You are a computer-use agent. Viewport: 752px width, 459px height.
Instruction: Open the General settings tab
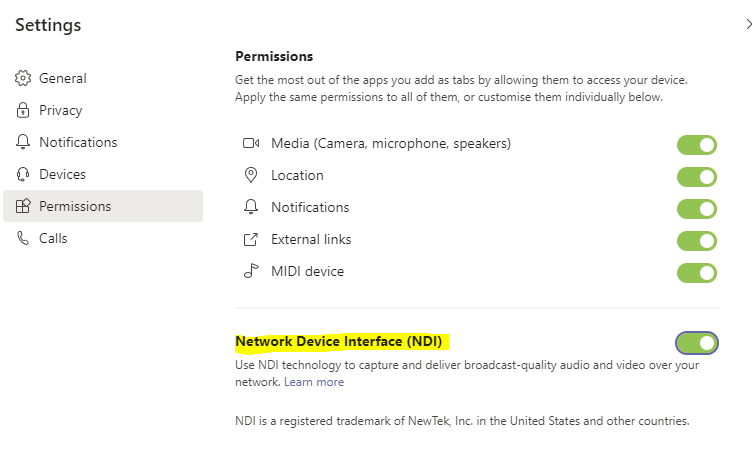click(x=63, y=78)
